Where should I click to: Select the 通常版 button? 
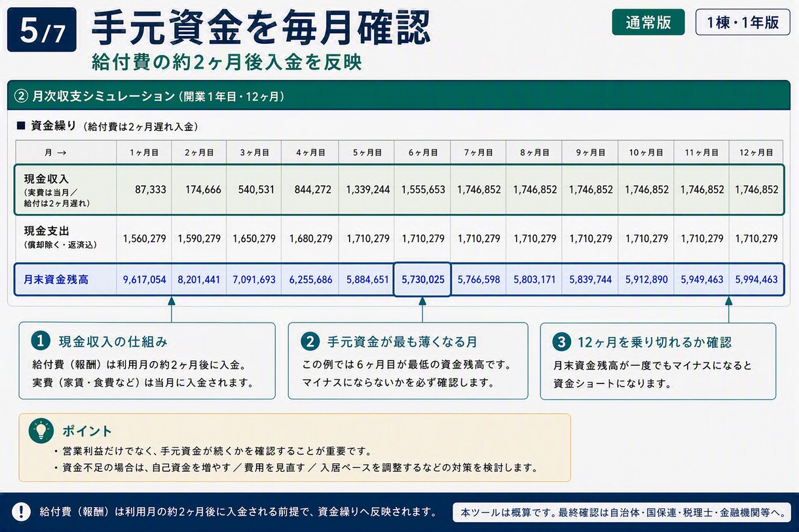coord(648,22)
